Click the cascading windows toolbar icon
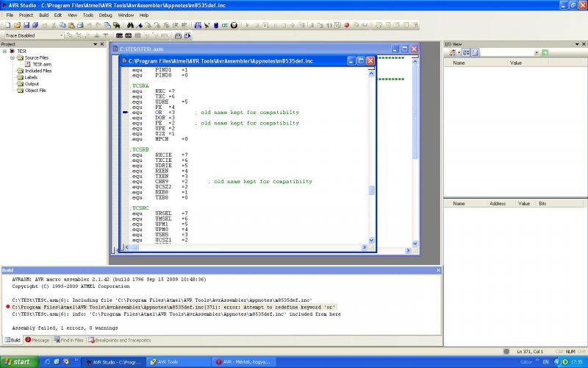 [107, 25]
